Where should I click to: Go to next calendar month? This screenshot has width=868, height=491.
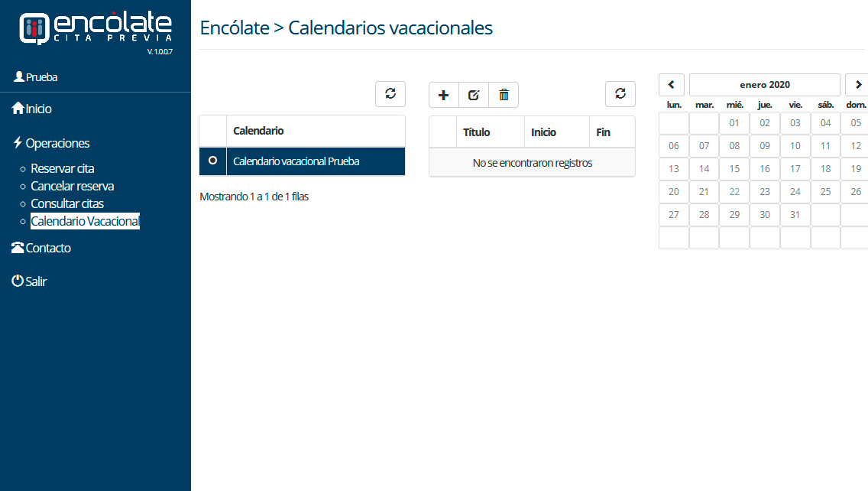tap(857, 85)
